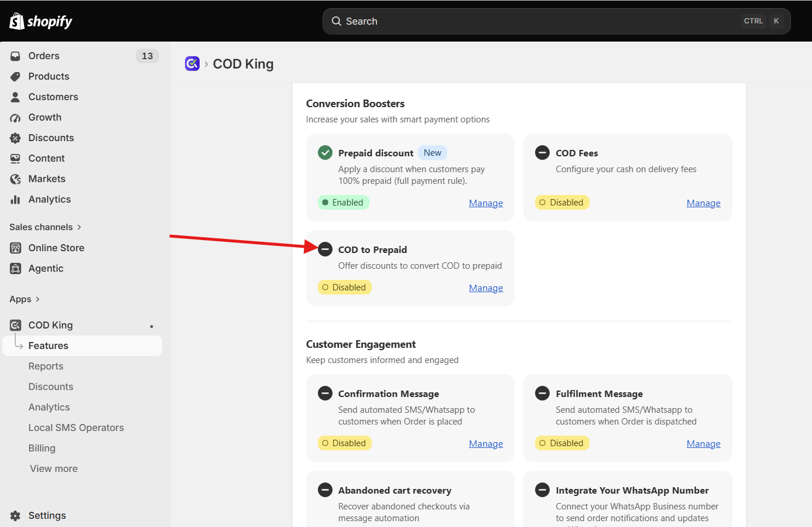812x527 pixels.
Task: Manage the Fulfilment Message feature
Action: coord(704,444)
